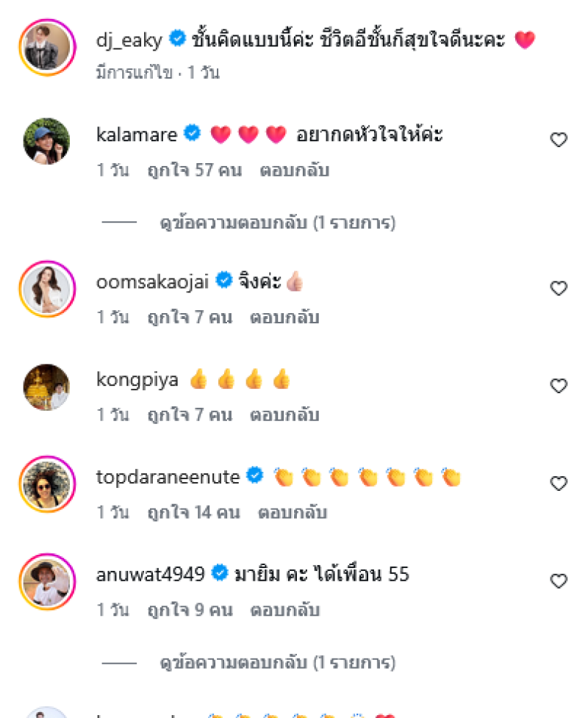
Task: Tap heart on anuwat4949 comment
Action: 559,581
